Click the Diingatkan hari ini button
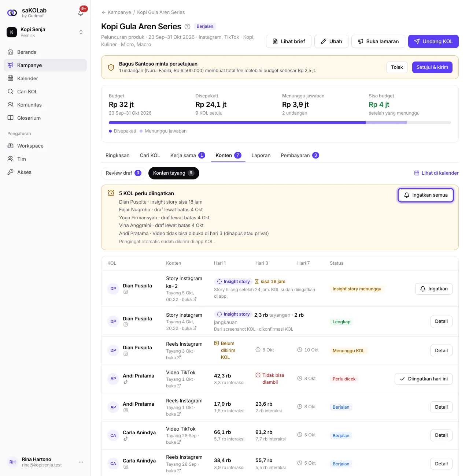The image size is (469, 476). (x=424, y=379)
